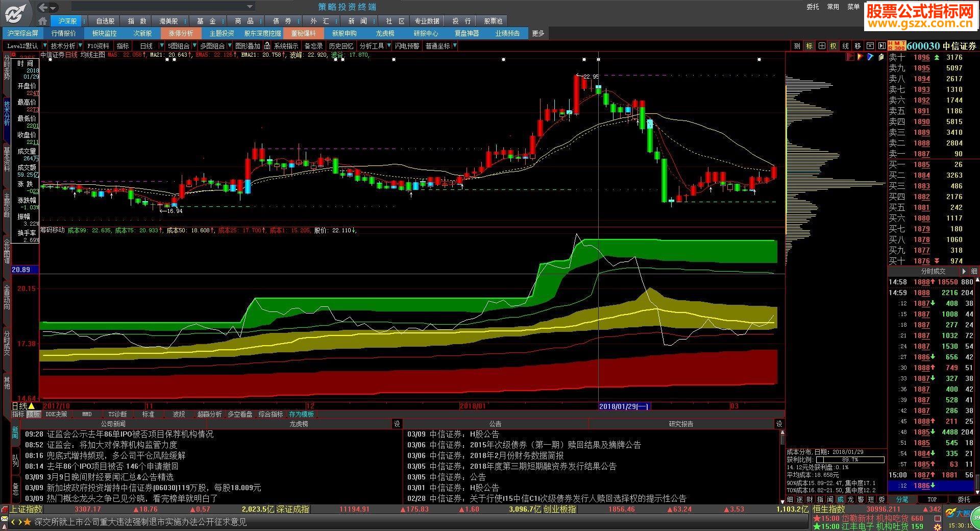The width and height of the screenshot is (980, 531).
Task: Toggle the 标 marker button
Action: (810, 46)
